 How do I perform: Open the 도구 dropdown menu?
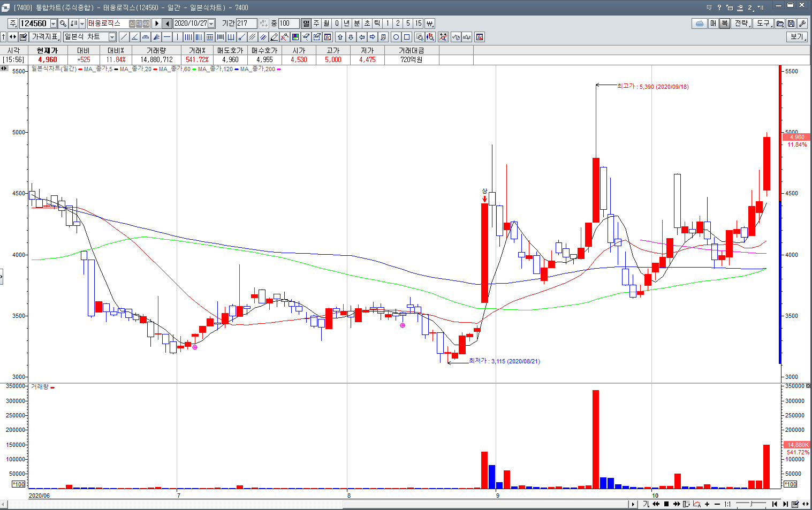click(x=763, y=24)
